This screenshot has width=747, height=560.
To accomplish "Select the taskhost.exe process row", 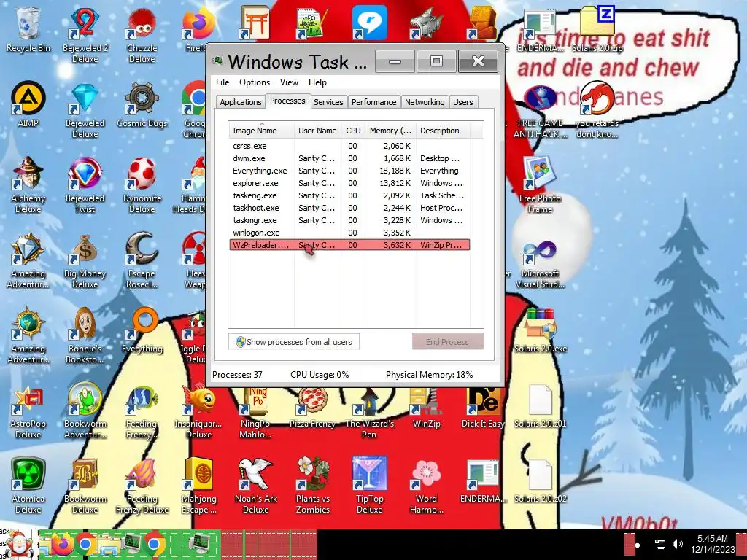I will (x=349, y=208).
